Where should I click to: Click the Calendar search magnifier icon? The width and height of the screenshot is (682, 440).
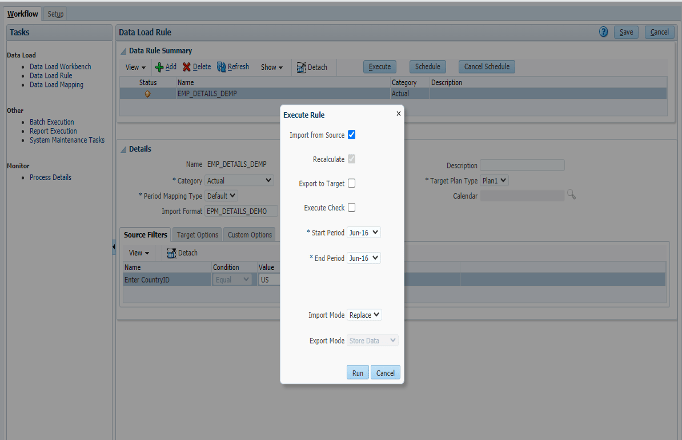pyautogui.click(x=571, y=195)
